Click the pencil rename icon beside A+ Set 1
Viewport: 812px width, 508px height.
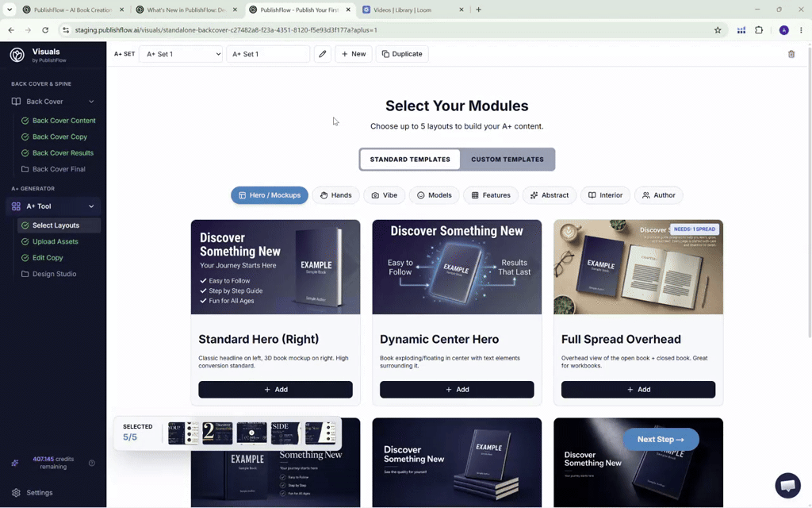pyautogui.click(x=323, y=54)
